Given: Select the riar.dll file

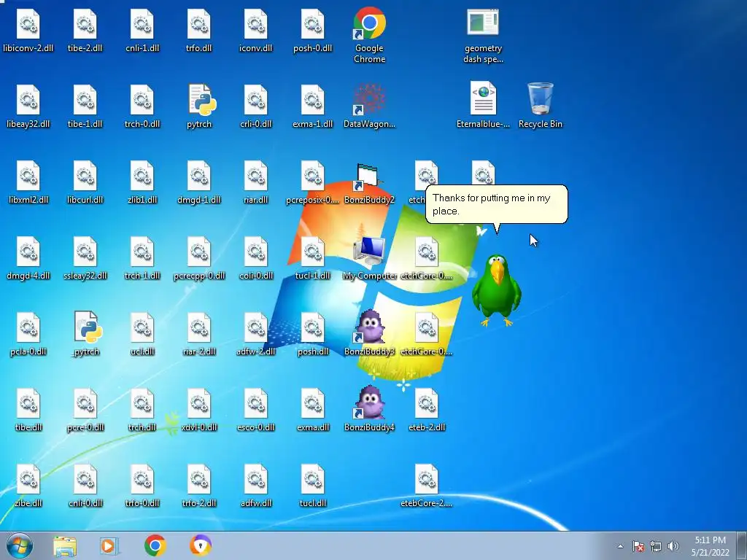Looking at the screenshot, I should 256,182.
